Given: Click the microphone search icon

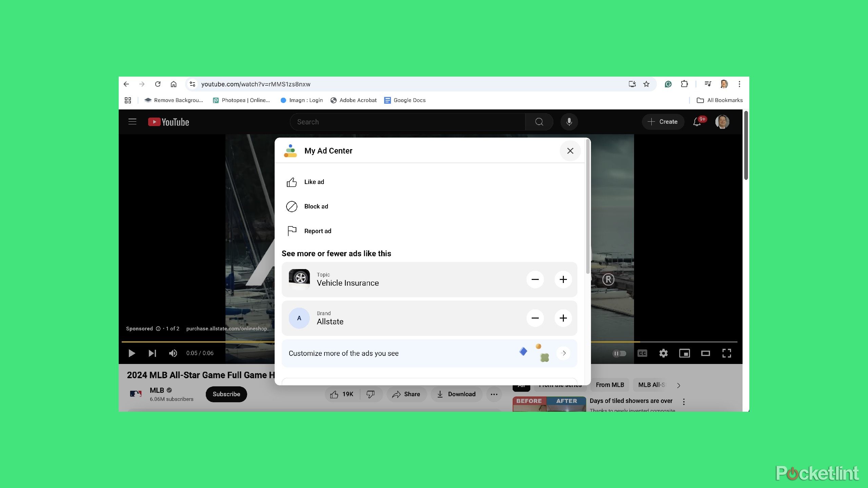Looking at the screenshot, I should (x=569, y=122).
